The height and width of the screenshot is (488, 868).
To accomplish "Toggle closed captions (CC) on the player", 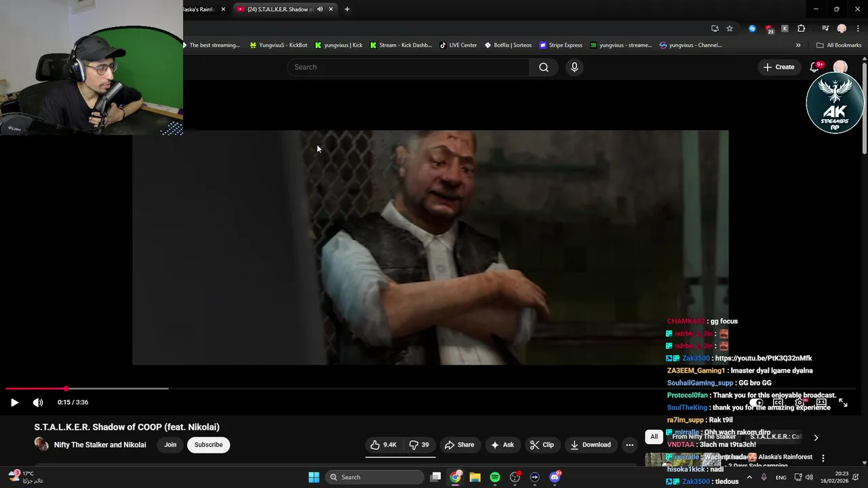I will tap(778, 403).
